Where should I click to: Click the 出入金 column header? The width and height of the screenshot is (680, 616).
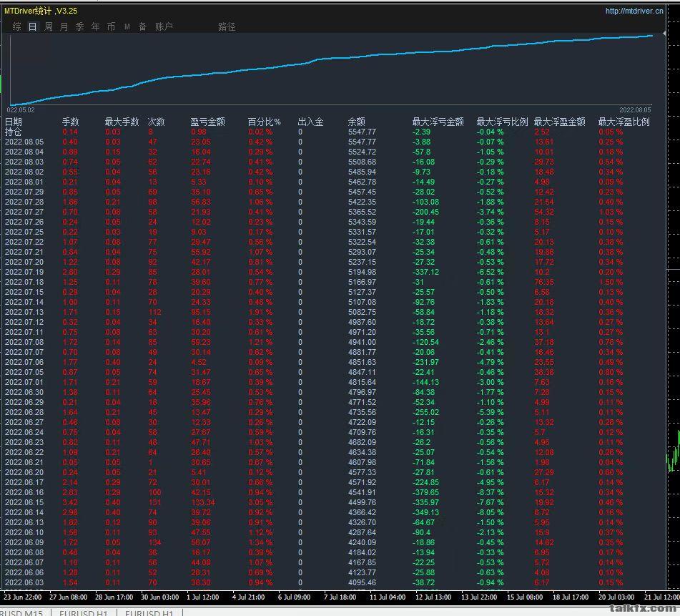(x=310, y=122)
